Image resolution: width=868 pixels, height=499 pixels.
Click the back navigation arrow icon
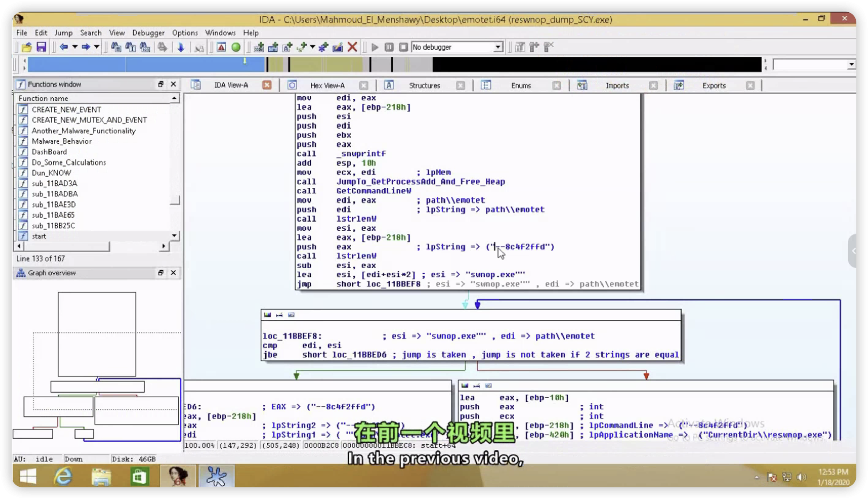(64, 47)
